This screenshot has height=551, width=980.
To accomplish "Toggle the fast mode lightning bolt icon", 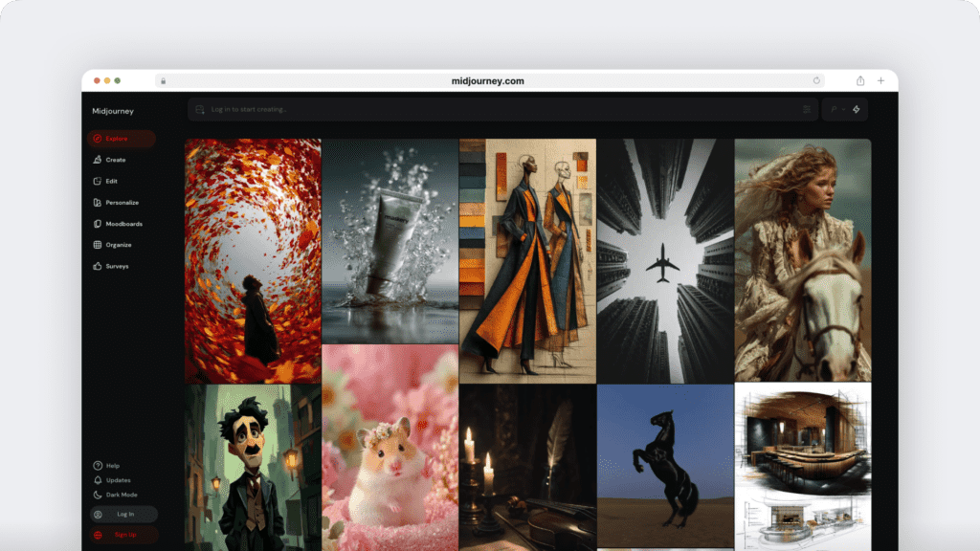I will click(856, 109).
